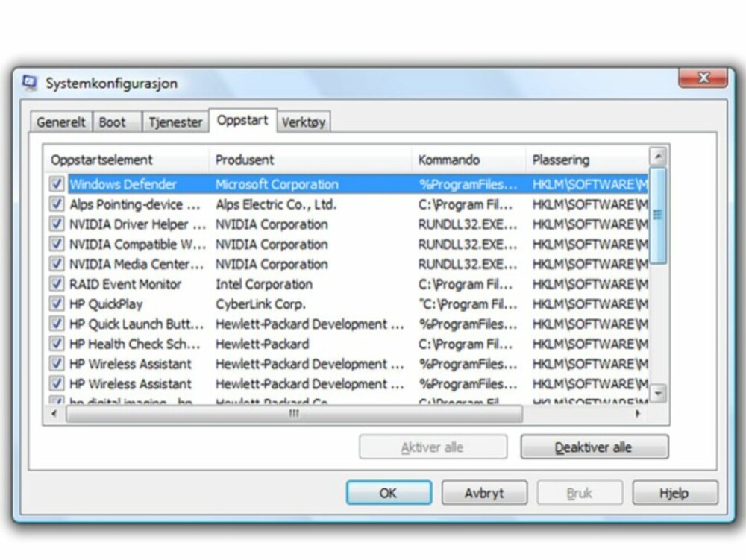Image resolution: width=746 pixels, height=560 pixels.
Task: Switch to the Generelt tab
Action: 61,122
